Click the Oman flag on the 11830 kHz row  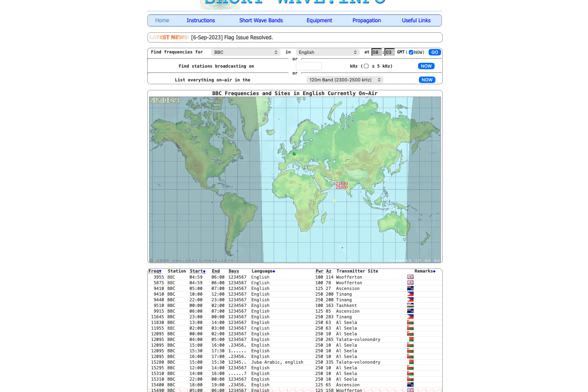410,323
